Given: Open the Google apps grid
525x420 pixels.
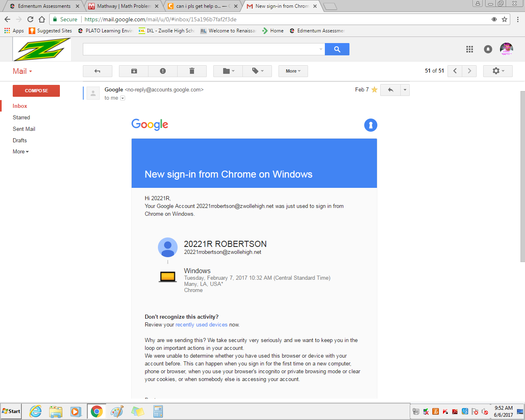Looking at the screenshot, I should (x=470, y=49).
